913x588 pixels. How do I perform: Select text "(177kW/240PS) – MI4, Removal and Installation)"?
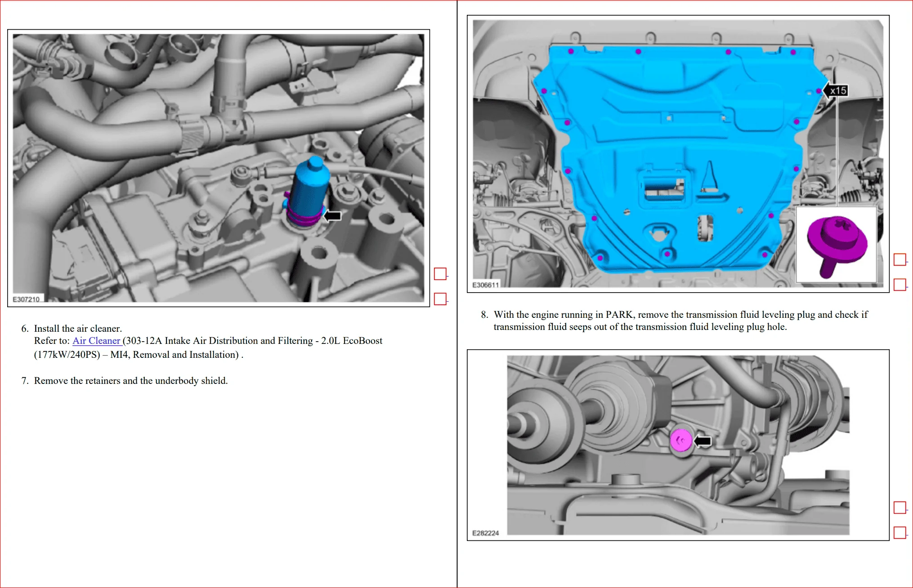click(x=137, y=355)
